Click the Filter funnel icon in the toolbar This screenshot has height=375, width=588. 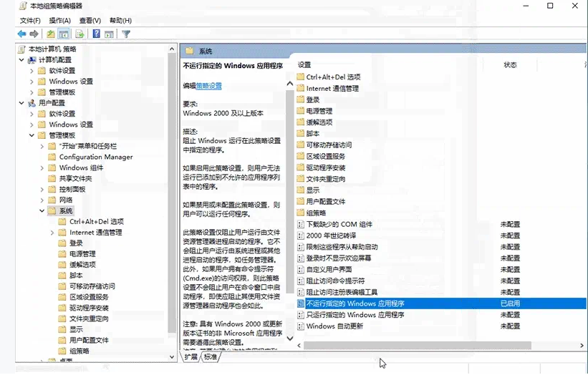(126, 34)
